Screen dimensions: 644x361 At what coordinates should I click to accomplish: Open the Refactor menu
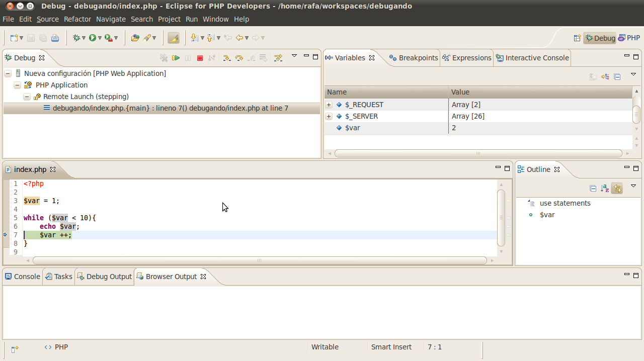tap(77, 19)
